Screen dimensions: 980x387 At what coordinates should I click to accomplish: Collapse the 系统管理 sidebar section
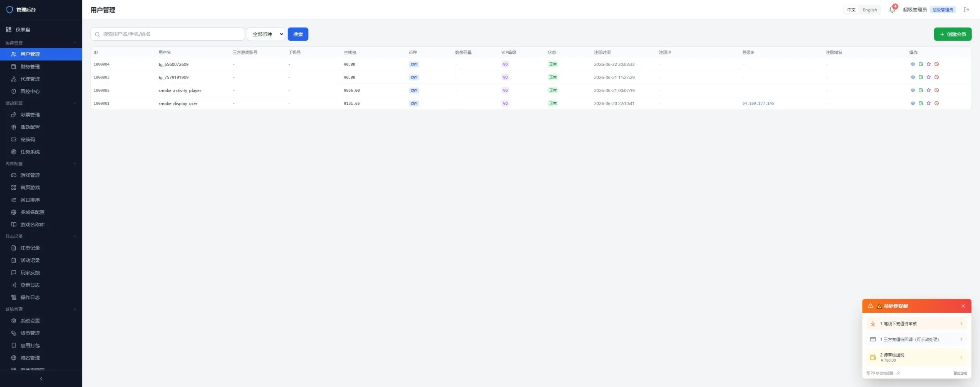pos(75,309)
